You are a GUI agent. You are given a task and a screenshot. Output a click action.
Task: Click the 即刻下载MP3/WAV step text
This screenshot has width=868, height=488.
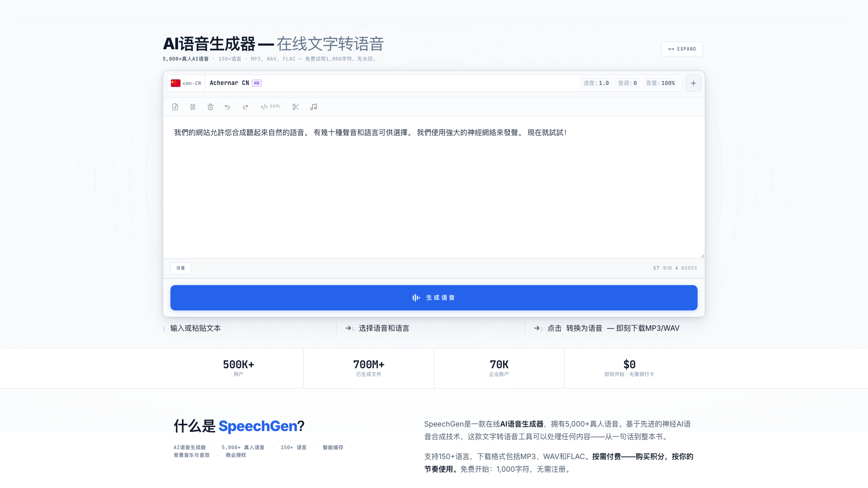(647, 328)
